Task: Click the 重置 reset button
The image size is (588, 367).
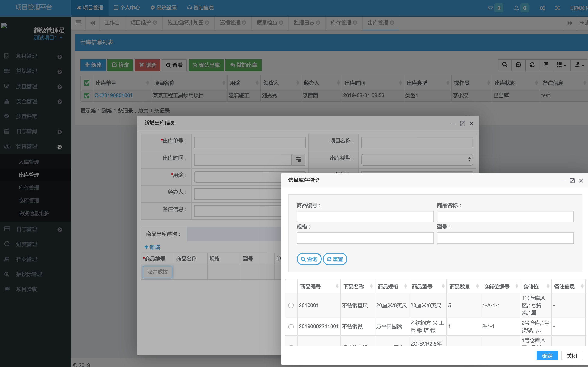Action: click(335, 259)
